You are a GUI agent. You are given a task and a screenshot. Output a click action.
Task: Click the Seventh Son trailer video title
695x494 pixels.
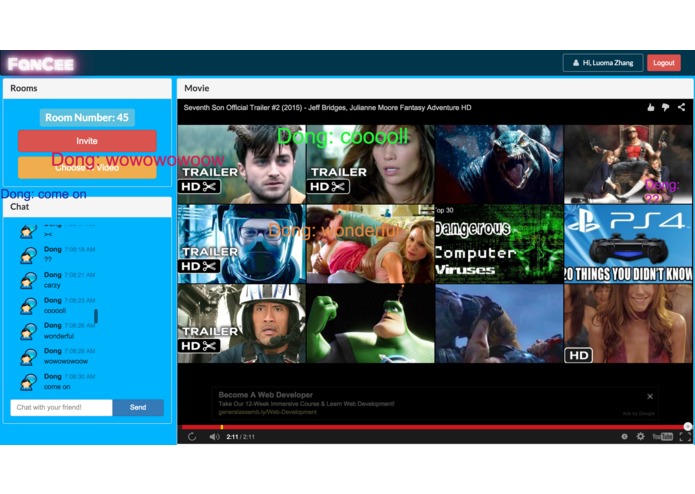327,108
